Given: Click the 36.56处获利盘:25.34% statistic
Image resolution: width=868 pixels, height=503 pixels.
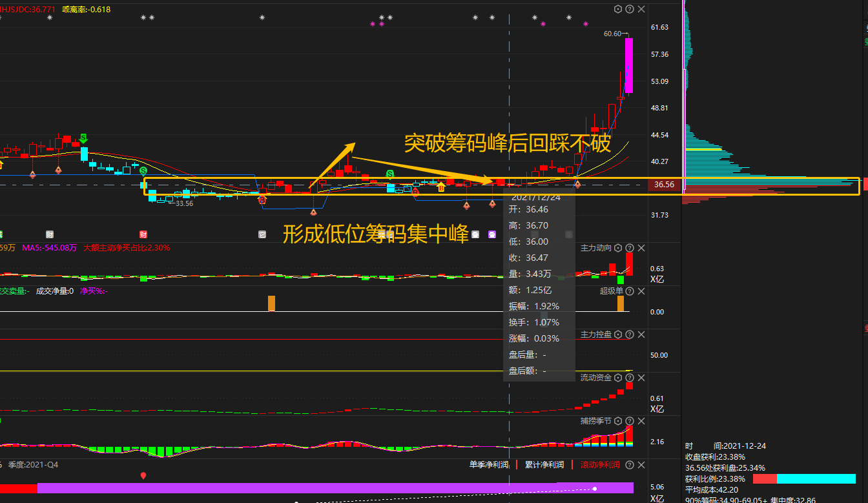Looking at the screenshot, I should click(x=725, y=467).
